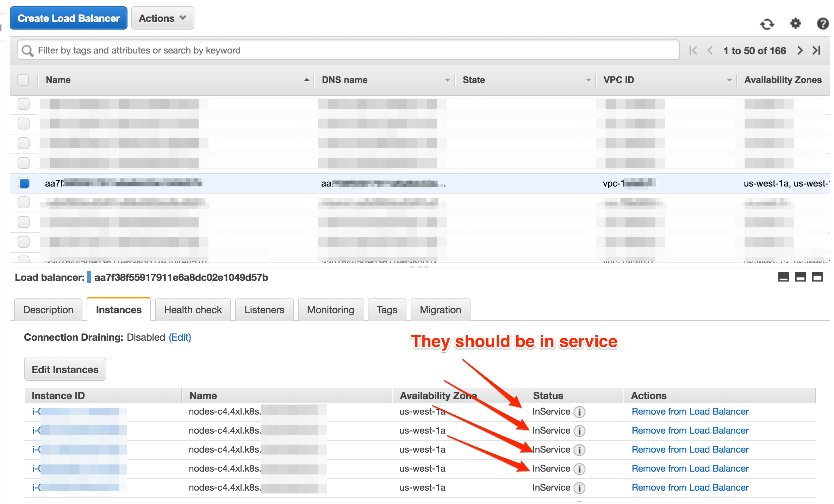Image resolution: width=834 pixels, height=504 pixels.
Task: Check the first load balancer row checkbox
Action: point(24,104)
